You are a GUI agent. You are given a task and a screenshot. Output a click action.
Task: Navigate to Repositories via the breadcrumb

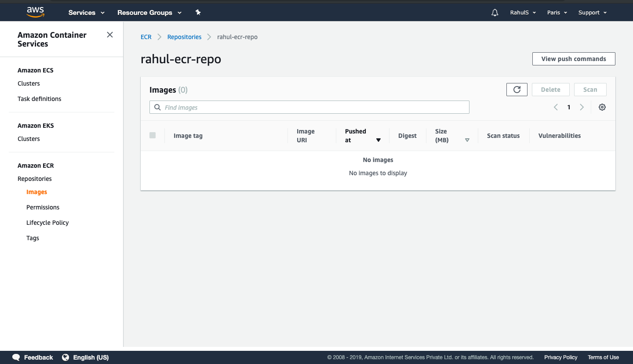point(184,37)
